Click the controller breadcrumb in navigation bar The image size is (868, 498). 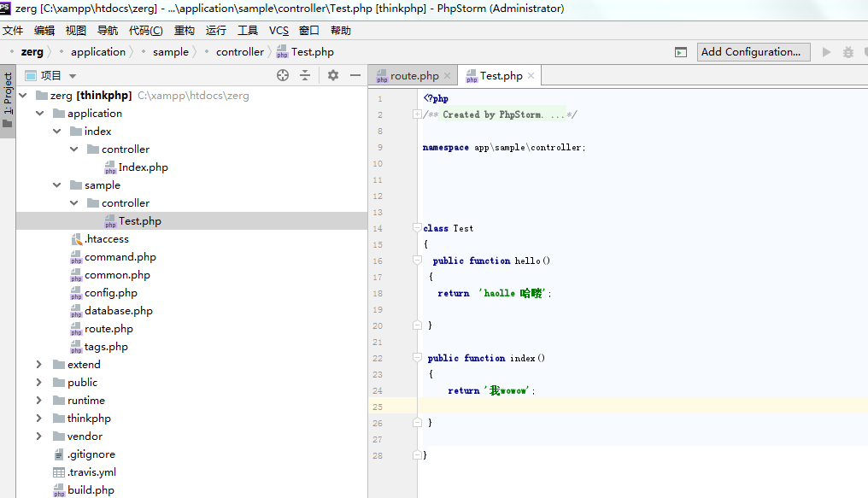click(239, 52)
